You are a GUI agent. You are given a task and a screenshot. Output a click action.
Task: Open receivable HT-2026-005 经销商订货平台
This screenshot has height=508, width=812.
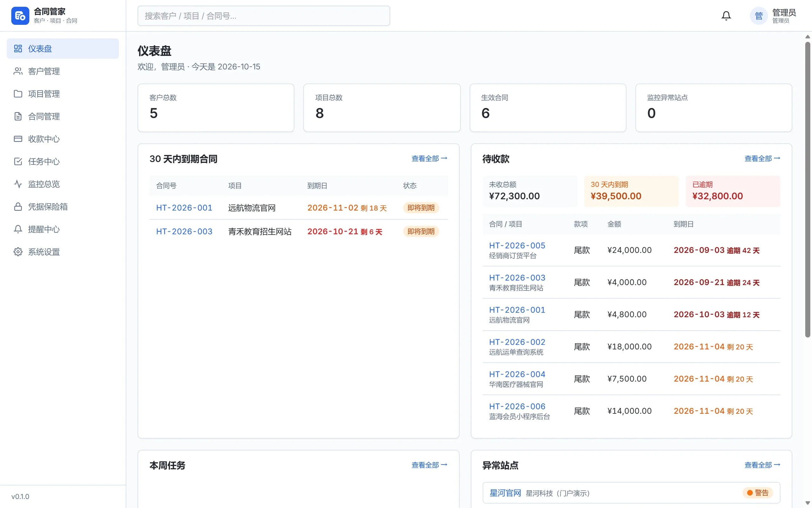(x=517, y=246)
